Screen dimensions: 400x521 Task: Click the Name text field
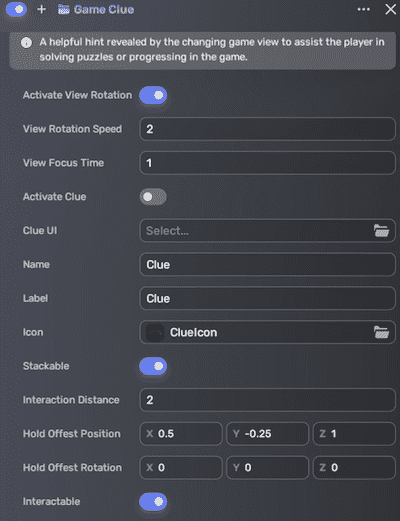pyautogui.click(x=267, y=265)
